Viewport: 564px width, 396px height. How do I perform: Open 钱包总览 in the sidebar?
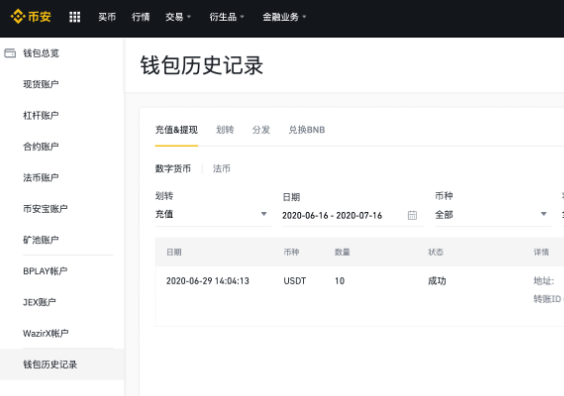[x=41, y=53]
